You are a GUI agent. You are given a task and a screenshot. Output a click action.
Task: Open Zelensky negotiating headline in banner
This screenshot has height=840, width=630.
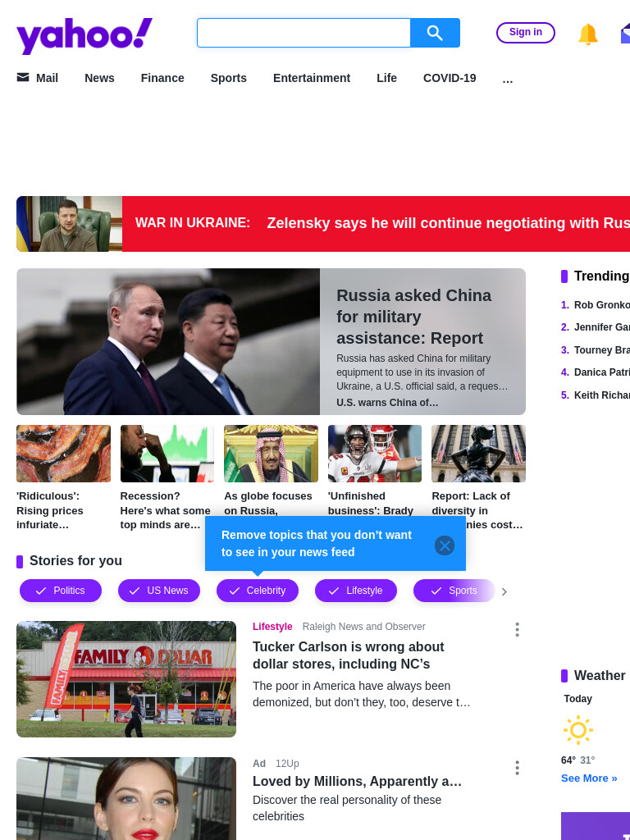point(449,223)
